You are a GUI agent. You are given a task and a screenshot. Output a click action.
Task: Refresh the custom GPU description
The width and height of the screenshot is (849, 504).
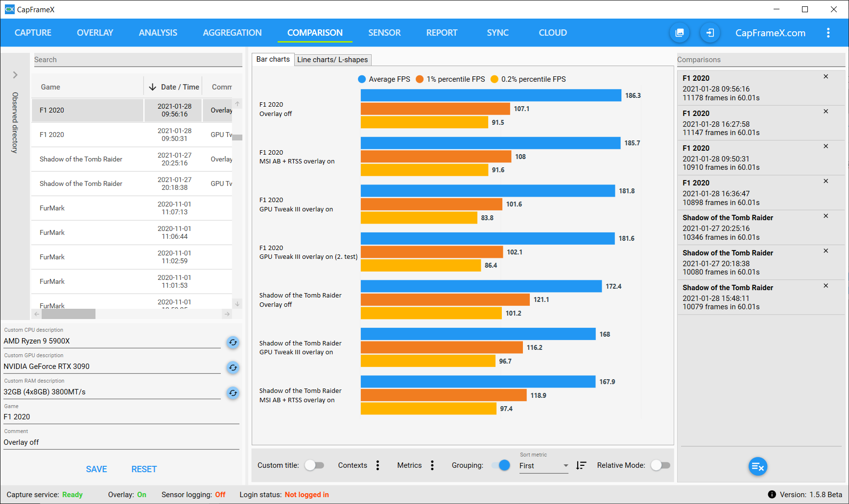click(233, 368)
